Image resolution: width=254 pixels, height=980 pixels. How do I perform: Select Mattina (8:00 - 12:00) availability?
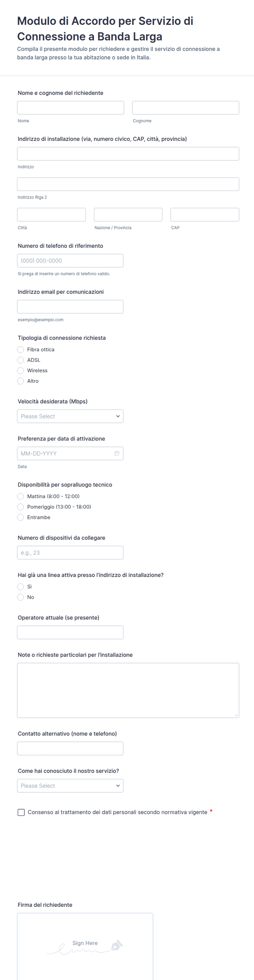point(20,497)
